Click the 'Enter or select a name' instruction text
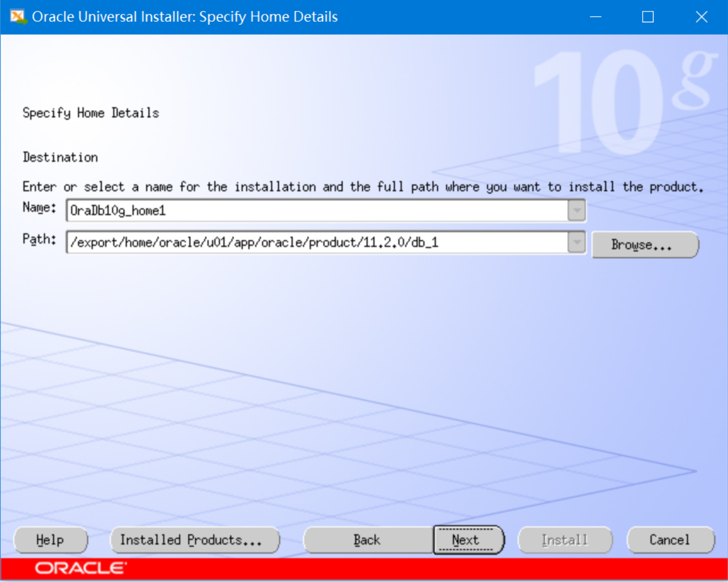 point(363,187)
